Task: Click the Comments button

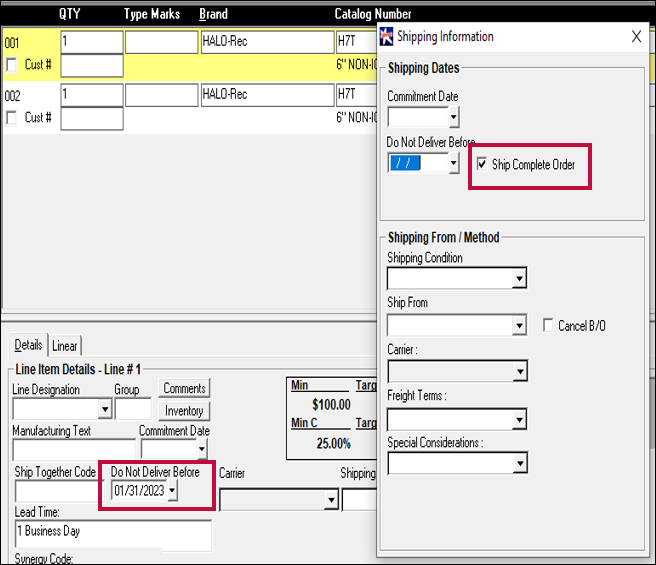Action: [x=184, y=389]
